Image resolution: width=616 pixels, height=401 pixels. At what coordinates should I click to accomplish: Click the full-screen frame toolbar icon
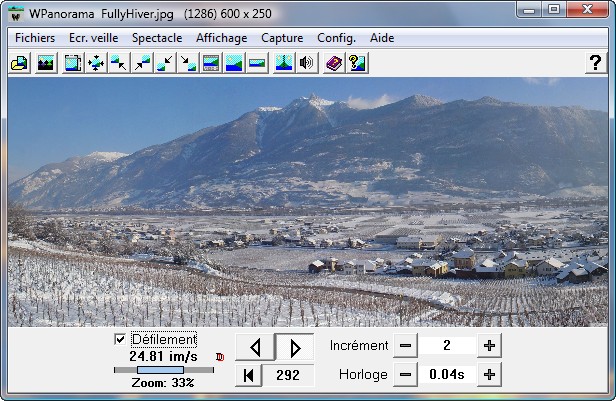(x=73, y=63)
